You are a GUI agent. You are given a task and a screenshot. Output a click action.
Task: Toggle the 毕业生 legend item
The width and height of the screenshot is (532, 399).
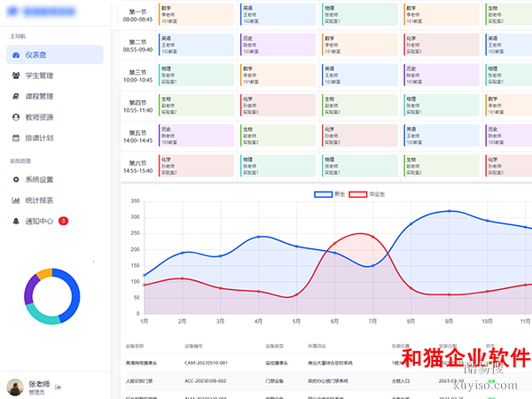367,194
